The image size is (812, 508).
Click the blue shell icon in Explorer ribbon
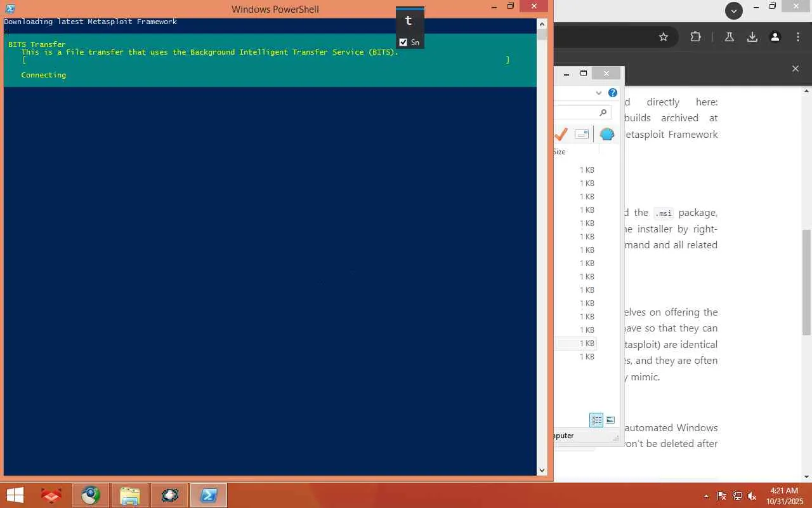coord(607,134)
